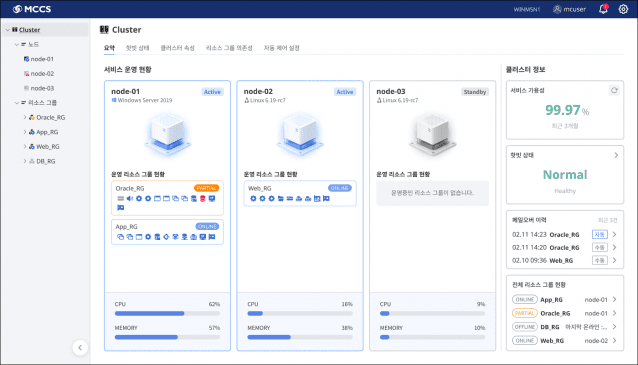Expand Web_RG in the sidebar tree
This screenshot has height=365, width=638.
25,146
